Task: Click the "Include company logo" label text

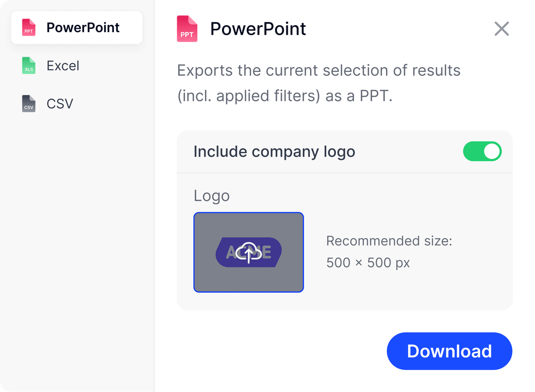Action: tap(274, 151)
